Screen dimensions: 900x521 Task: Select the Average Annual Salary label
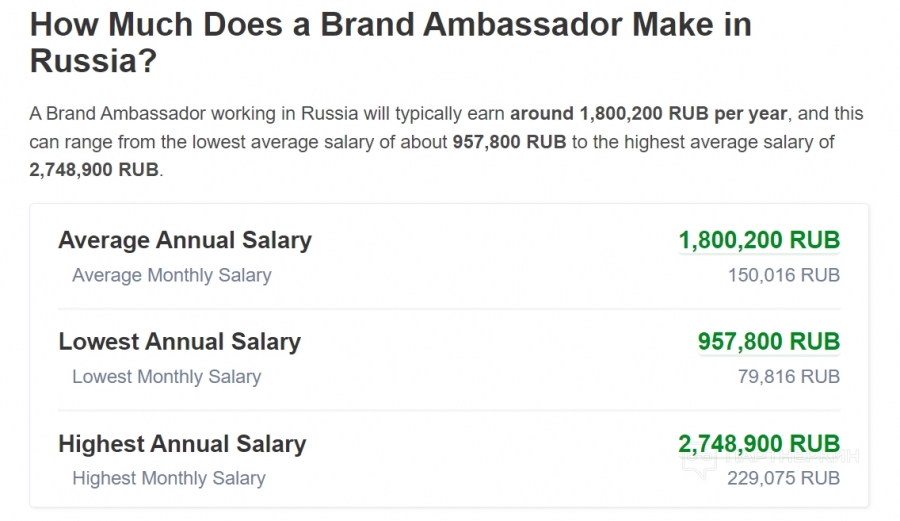point(185,240)
